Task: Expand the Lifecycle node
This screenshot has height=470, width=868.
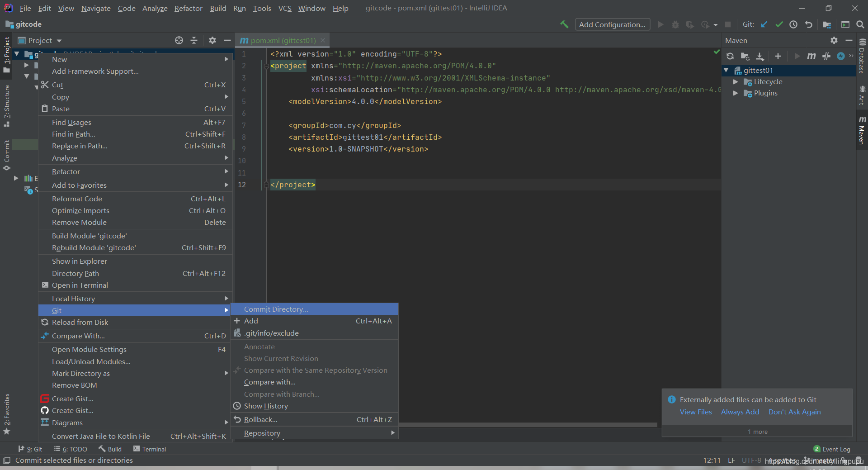Action: [x=736, y=81]
